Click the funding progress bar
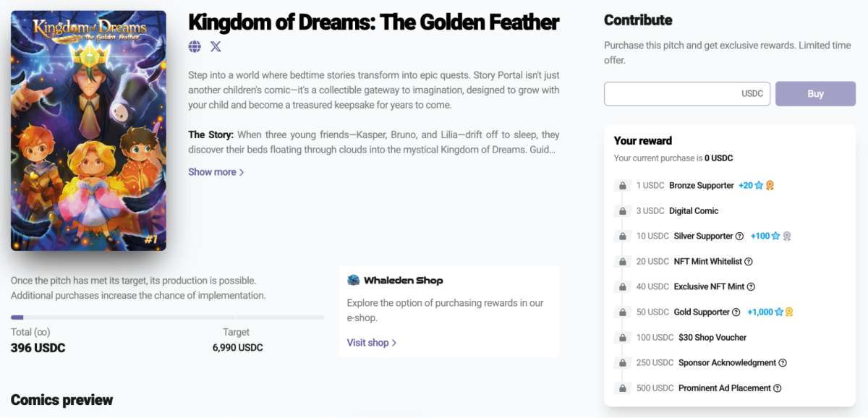Image resolution: width=868 pixels, height=418 pixels. [168, 317]
